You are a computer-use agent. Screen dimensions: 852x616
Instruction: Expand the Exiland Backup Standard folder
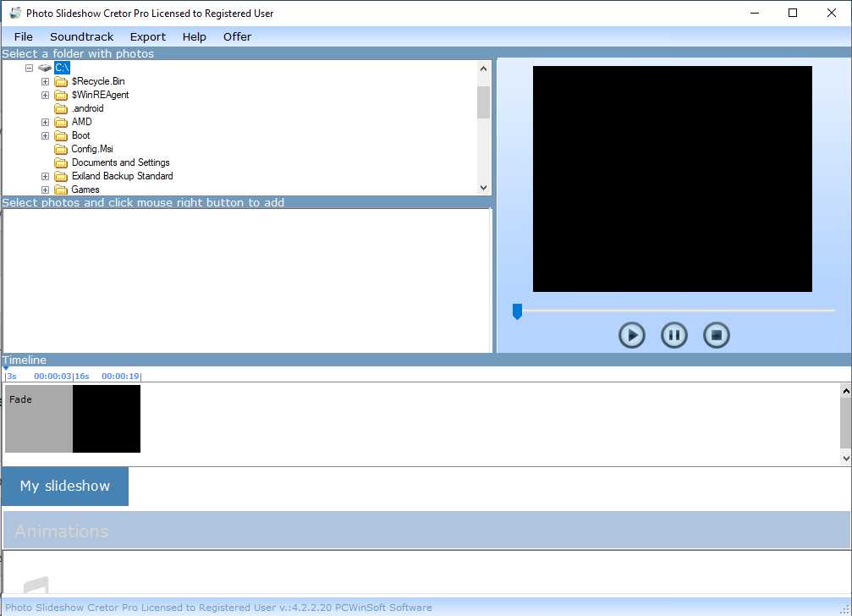point(45,177)
